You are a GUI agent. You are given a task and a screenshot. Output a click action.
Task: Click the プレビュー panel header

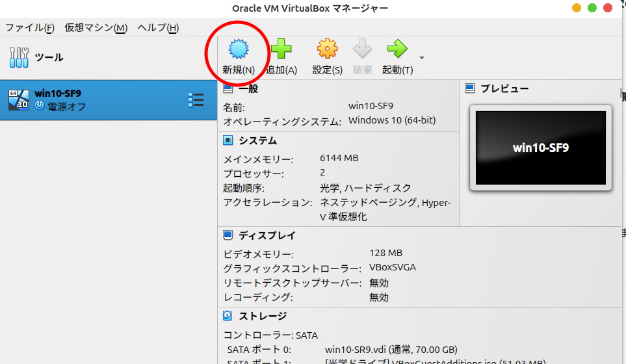click(504, 89)
